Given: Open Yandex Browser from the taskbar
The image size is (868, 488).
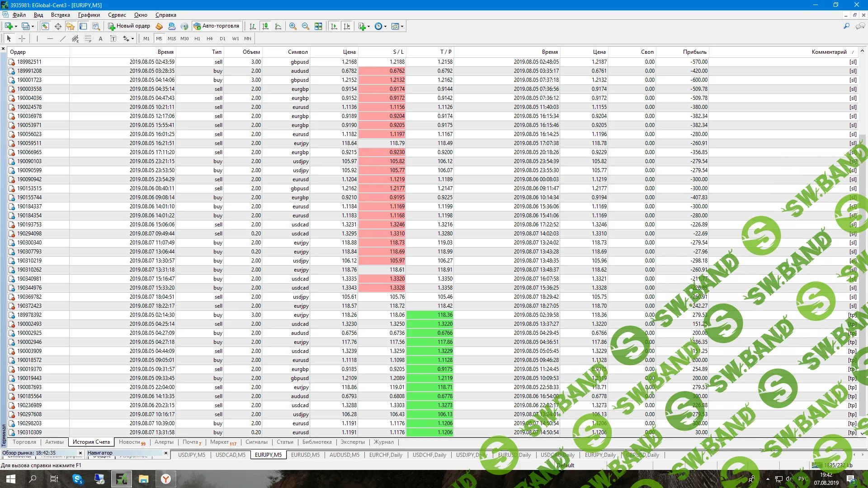Looking at the screenshot, I should tap(166, 479).
